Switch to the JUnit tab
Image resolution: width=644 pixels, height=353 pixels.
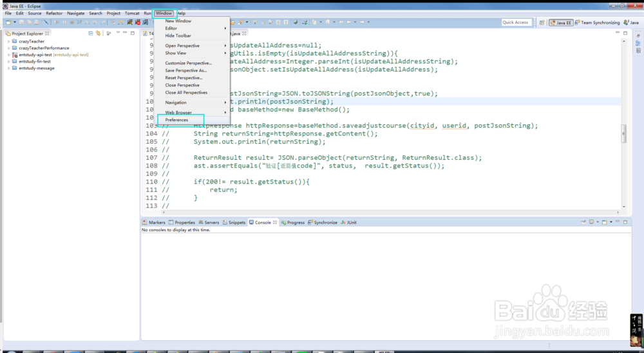pos(348,222)
